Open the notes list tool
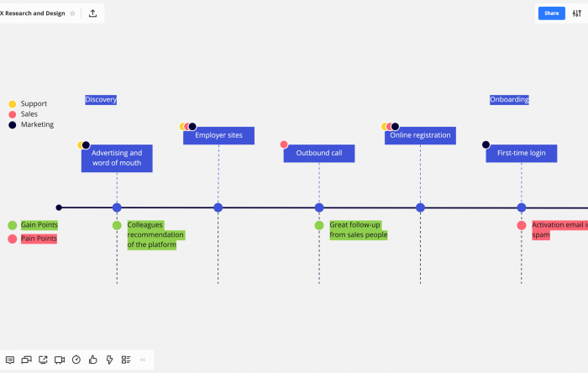This screenshot has height=373, width=588. (x=126, y=360)
